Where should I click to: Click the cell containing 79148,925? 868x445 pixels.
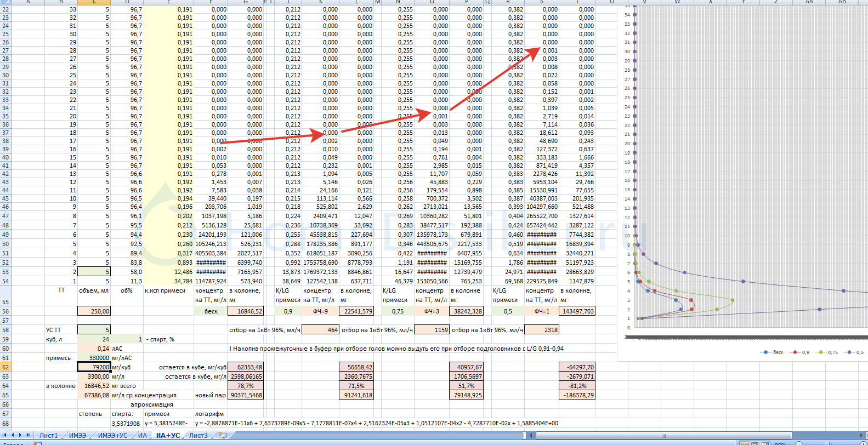[x=467, y=395]
